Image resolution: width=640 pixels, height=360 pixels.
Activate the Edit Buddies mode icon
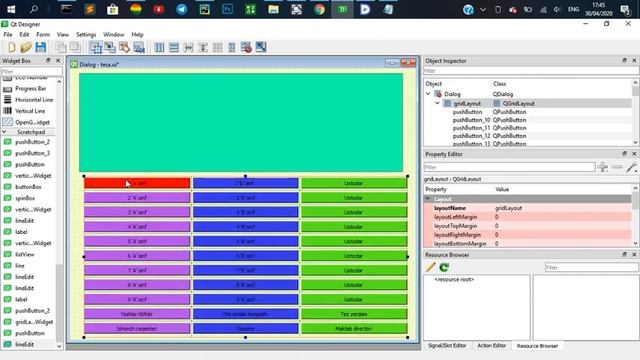[x=124, y=47]
